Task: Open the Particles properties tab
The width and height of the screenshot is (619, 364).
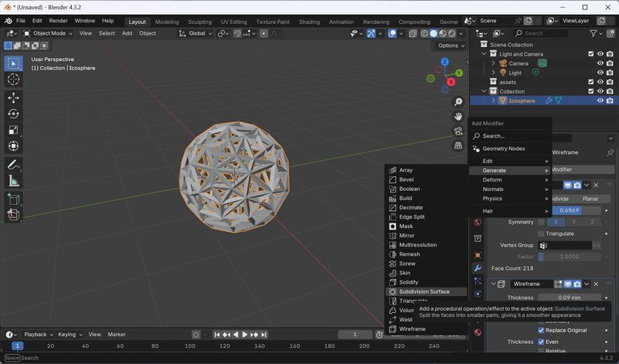Action: click(x=477, y=281)
